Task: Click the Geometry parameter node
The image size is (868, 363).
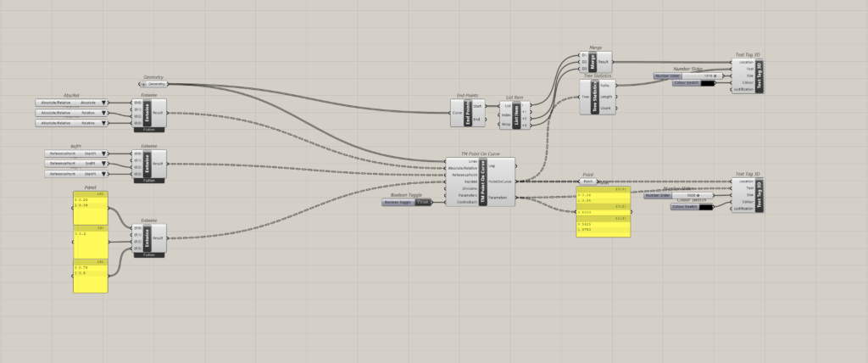Action: click(x=155, y=84)
